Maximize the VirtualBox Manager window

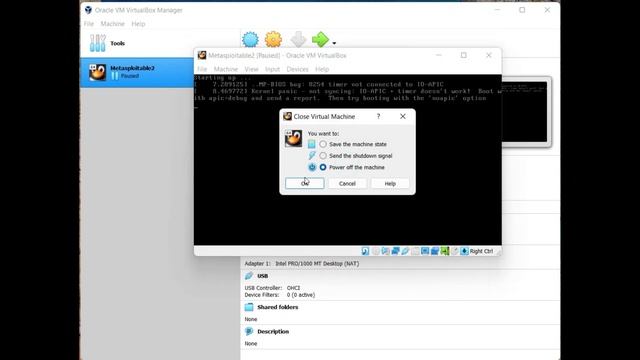tap(522, 10)
